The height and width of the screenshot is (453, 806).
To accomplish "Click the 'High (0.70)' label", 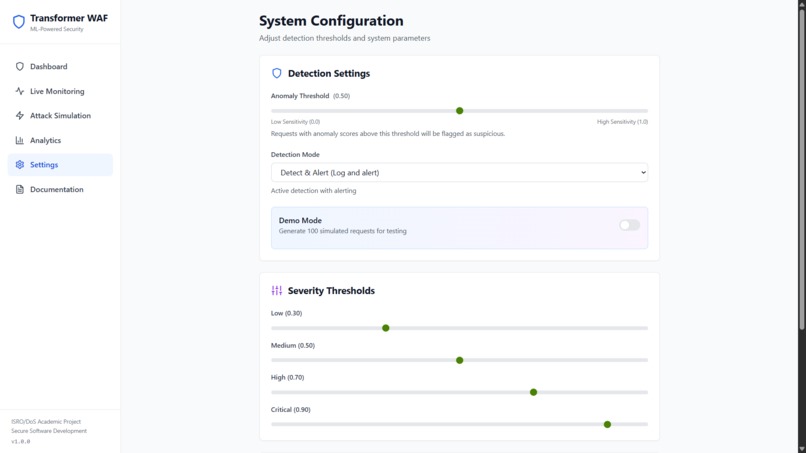I will (287, 377).
